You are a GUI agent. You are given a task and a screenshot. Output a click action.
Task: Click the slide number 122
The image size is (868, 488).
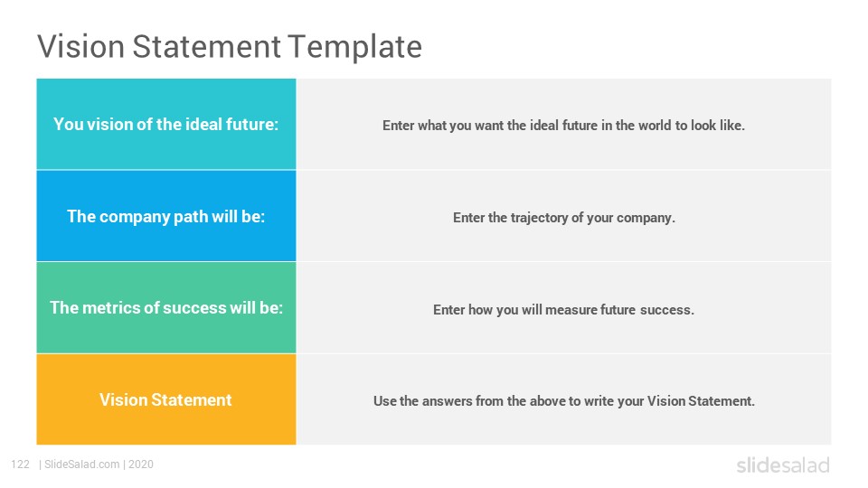point(21,465)
